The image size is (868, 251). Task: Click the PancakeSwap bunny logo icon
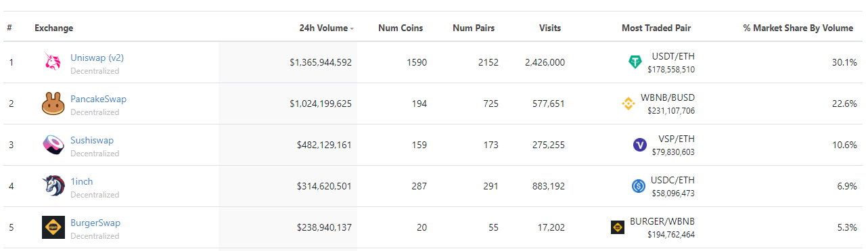[53, 104]
